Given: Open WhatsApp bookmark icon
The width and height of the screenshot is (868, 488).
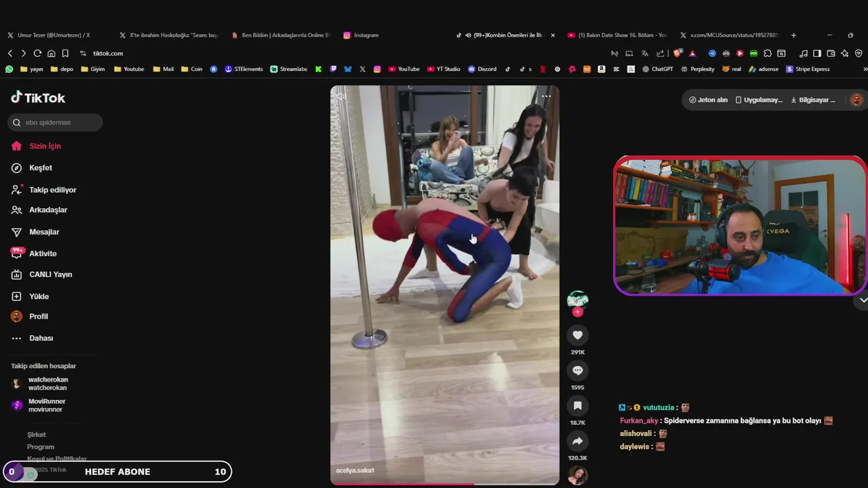Looking at the screenshot, I should pyautogui.click(x=9, y=69).
